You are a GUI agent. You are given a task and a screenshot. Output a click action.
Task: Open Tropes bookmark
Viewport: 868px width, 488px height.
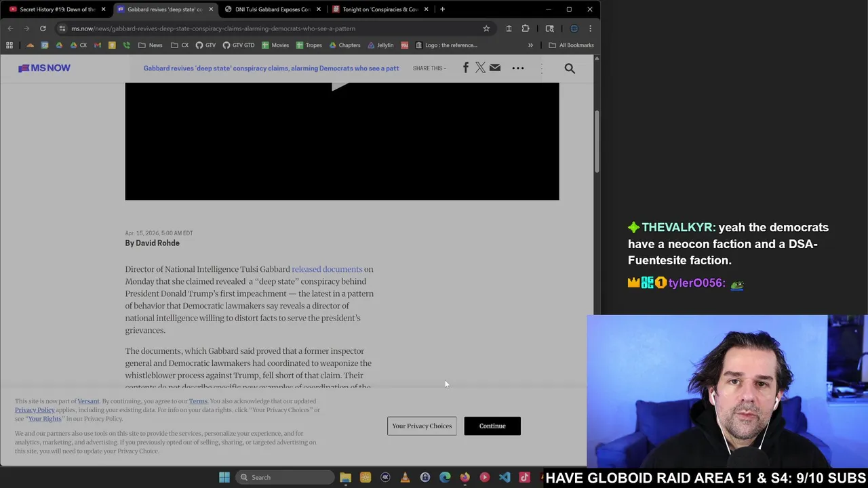tap(309, 45)
